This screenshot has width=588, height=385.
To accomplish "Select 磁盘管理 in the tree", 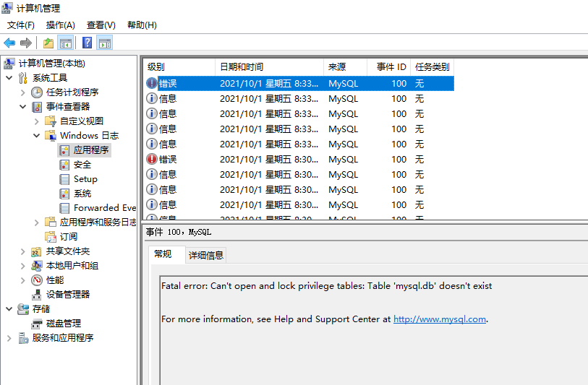I will pyautogui.click(x=64, y=324).
